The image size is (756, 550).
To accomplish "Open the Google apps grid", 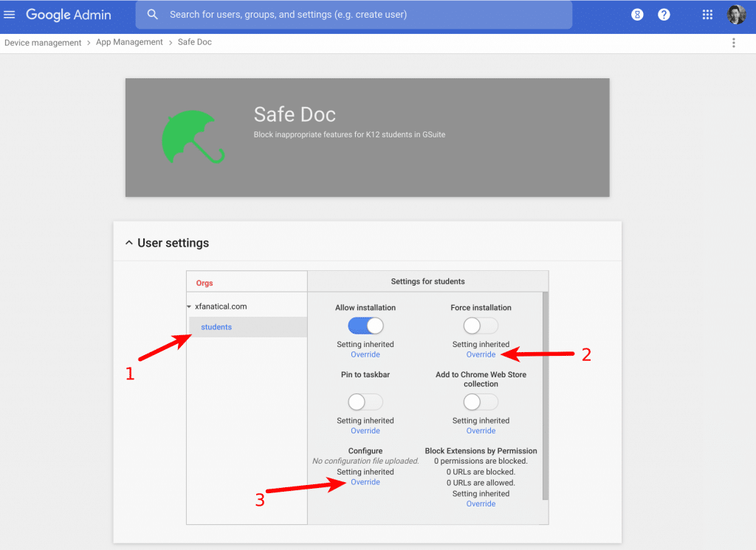I will pyautogui.click(x=707, y=15).
